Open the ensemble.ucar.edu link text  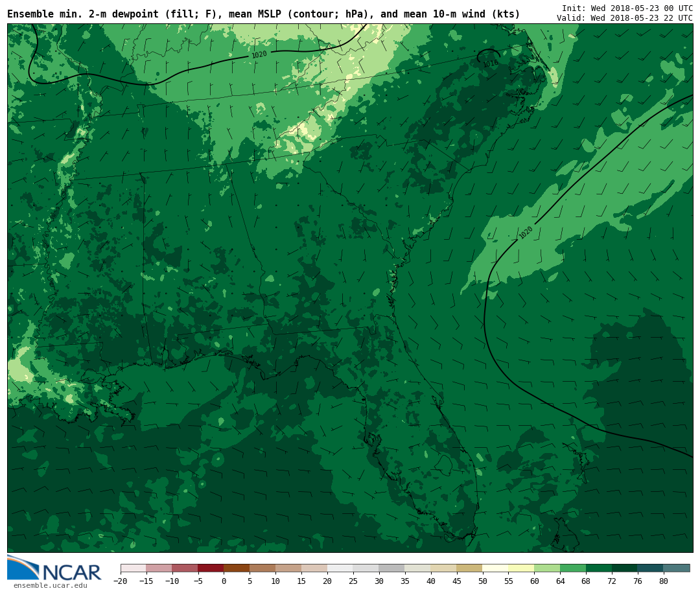pyautogui.click(x=50, y=586)
